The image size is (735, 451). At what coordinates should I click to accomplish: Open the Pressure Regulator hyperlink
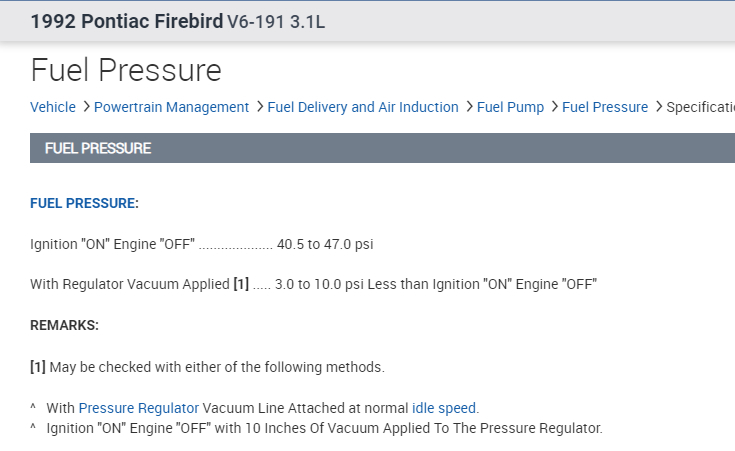[x=139, y=408]
